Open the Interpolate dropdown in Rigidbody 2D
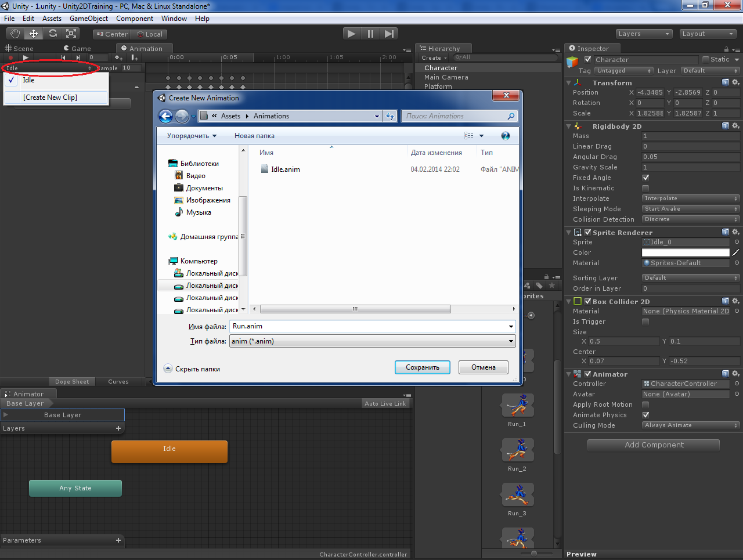The width and height of the screenshot is (743, 560). point(690,198)
